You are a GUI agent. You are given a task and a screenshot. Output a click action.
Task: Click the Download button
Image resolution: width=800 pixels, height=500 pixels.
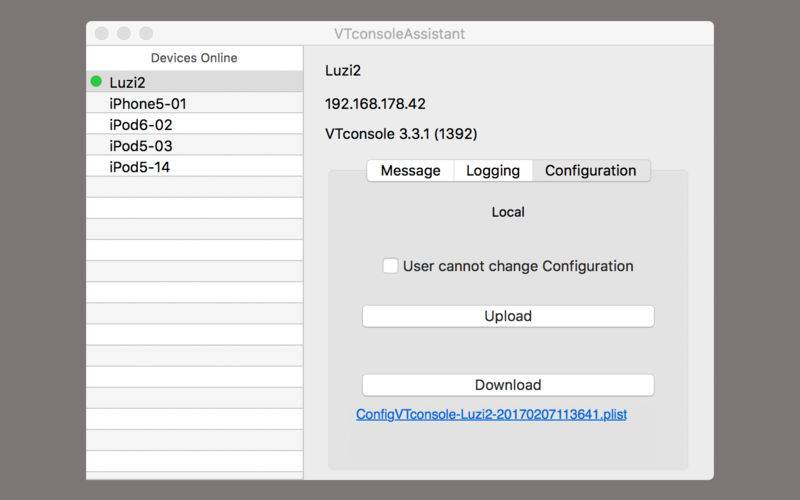tap(508, 385)
